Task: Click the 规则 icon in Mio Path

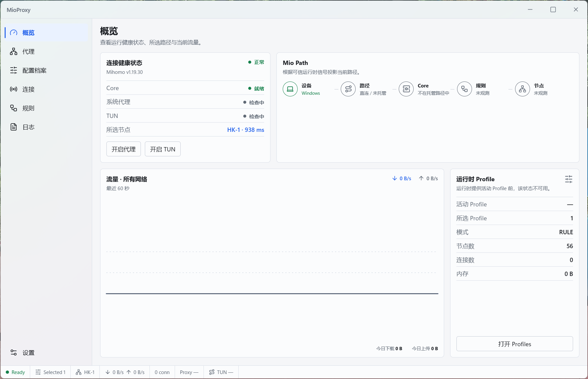Action: coord(464,89)
